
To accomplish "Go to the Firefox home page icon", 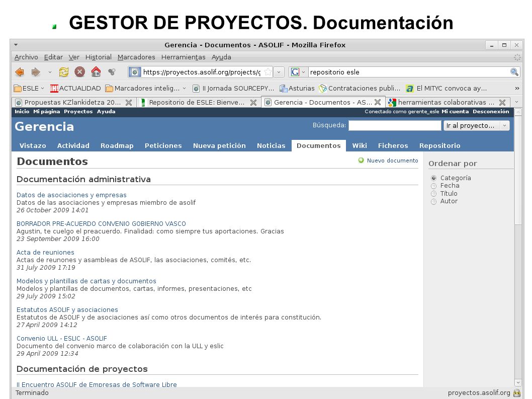I will click(x=96, y=71).
